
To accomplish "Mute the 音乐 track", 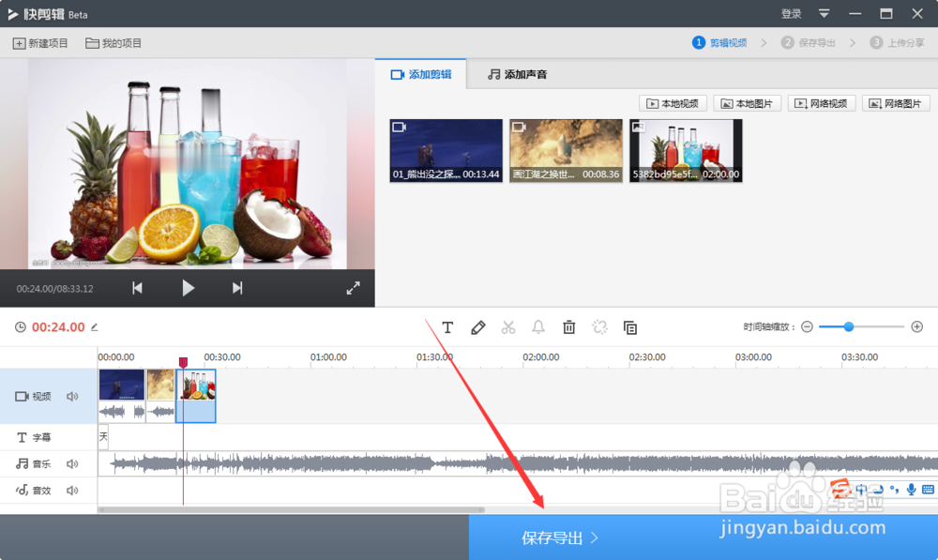I will tap(72, 463).
